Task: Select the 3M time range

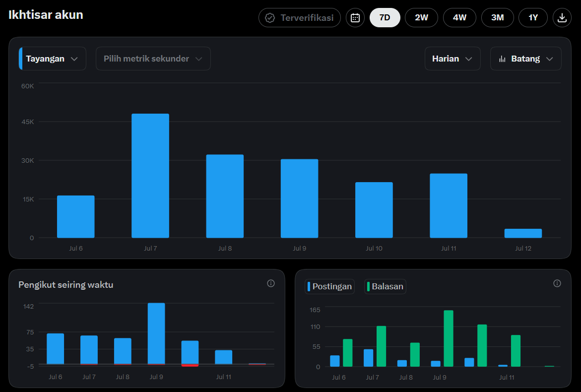Action: point(497,18)
